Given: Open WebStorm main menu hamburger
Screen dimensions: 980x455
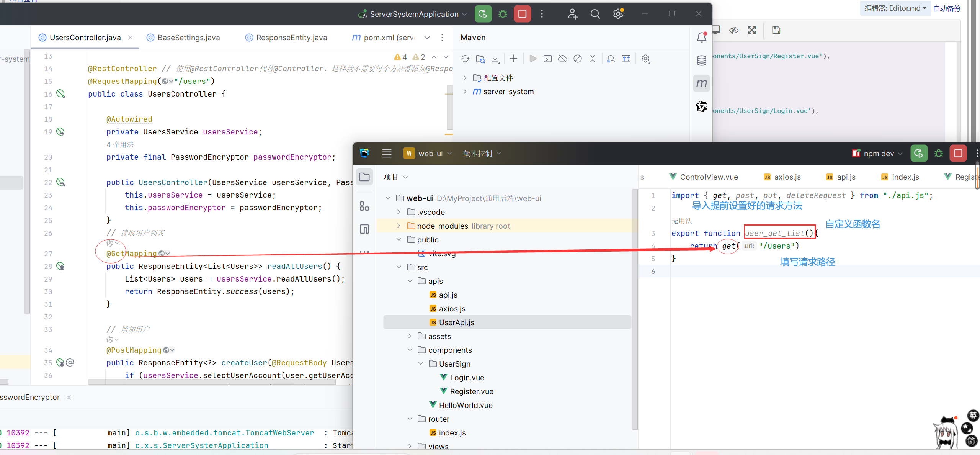Looking at the screenshot, I should tap(387, 154).
